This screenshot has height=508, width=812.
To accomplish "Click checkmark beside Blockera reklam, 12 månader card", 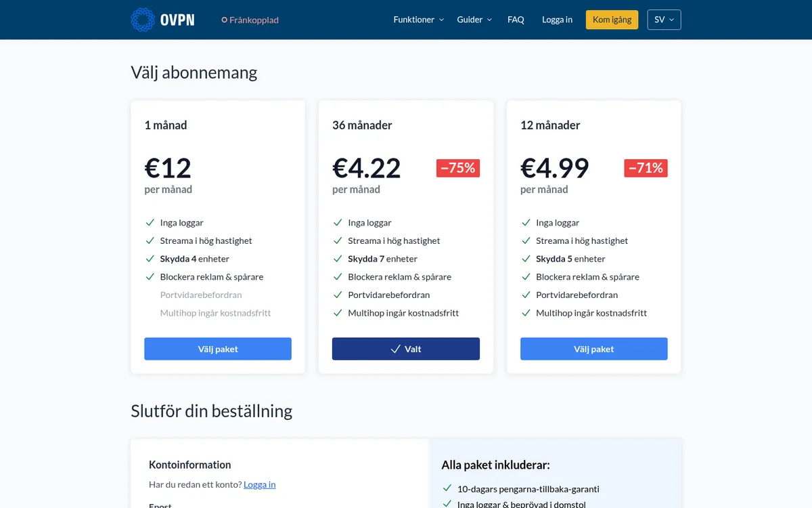I will coord(526,276).
